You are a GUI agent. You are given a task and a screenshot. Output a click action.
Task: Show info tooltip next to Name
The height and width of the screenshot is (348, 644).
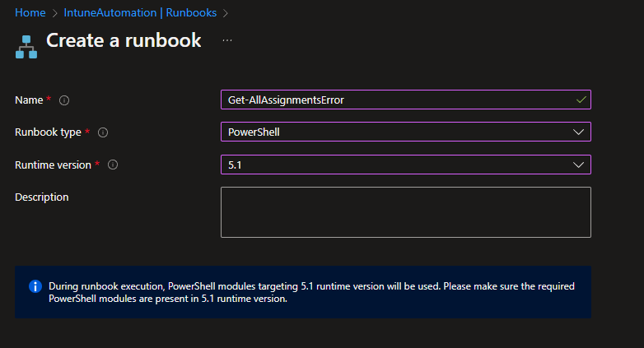64,100
